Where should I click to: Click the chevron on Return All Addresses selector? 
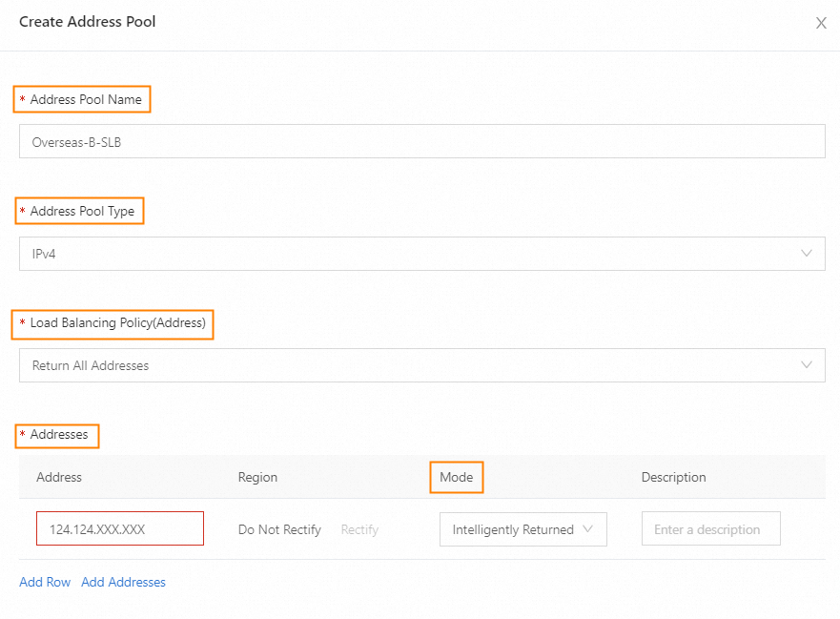tap(807, 365)
